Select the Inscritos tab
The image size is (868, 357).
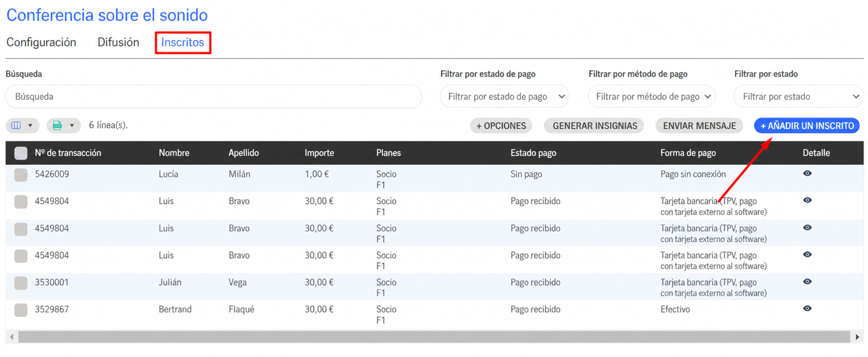point(182,42)
